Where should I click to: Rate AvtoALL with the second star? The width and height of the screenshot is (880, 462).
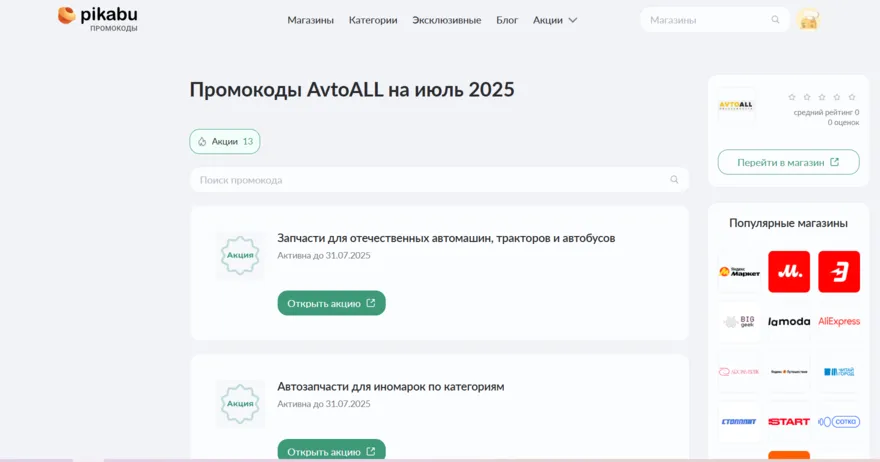807,97
